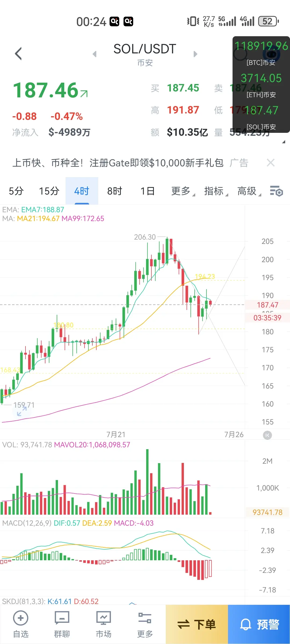
Task: Select the 15分 timeframe tab
Action: (x=49, y=191)
